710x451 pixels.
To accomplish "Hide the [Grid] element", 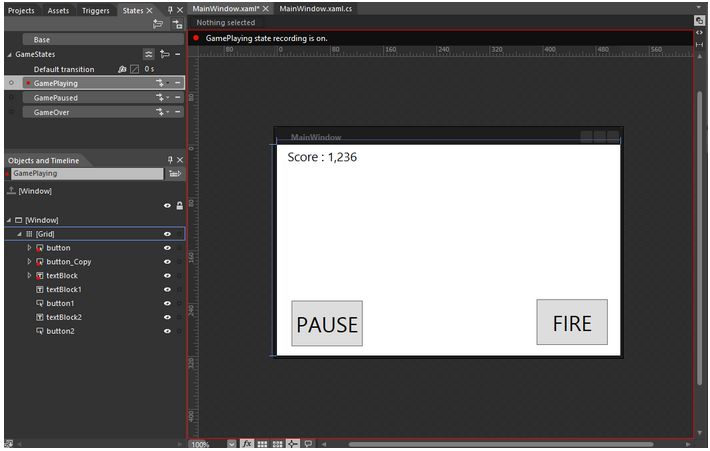I will pos(167,234).
